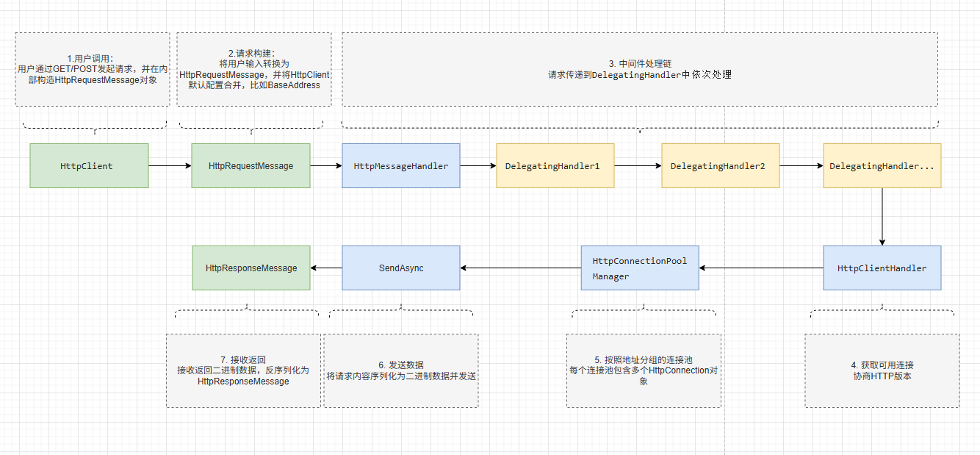Select the SendAsync blue node
Image resolution: width=980 pixels, height=455 pixels.
point(400,268)
